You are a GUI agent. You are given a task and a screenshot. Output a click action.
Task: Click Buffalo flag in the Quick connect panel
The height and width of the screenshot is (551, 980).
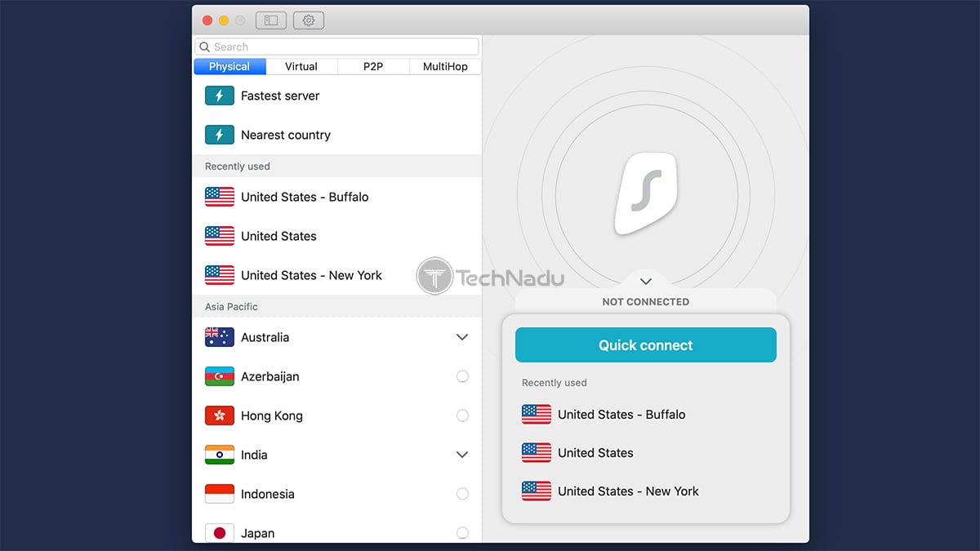(537, 414)
